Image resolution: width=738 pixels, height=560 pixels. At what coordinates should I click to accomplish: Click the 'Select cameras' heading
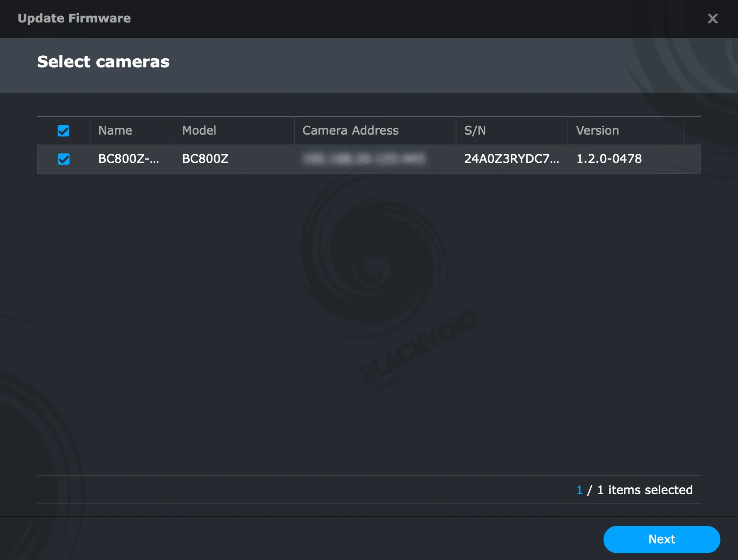(x=103, y=62)
